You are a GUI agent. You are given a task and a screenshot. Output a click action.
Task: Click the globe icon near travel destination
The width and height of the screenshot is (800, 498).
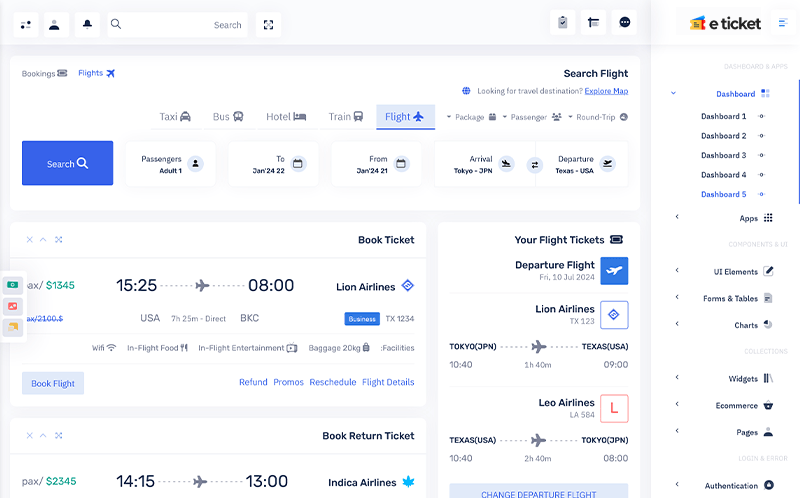[x=466, y=91]
